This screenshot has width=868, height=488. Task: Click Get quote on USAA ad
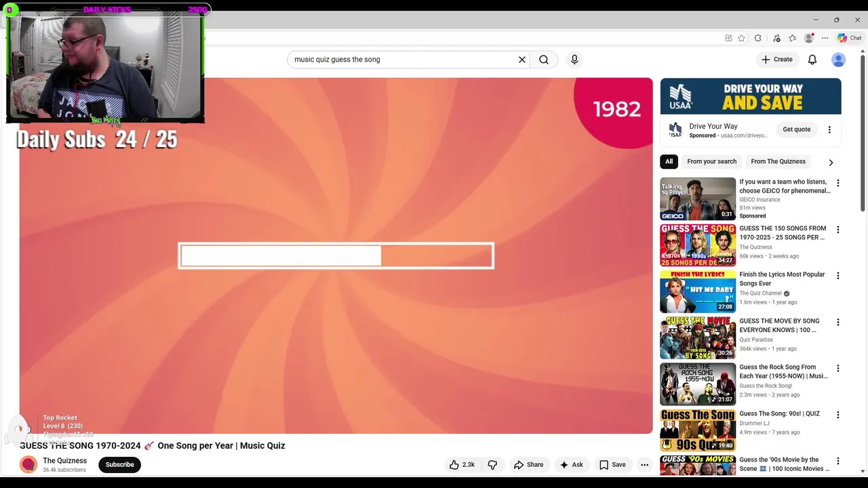pos(796,129)
